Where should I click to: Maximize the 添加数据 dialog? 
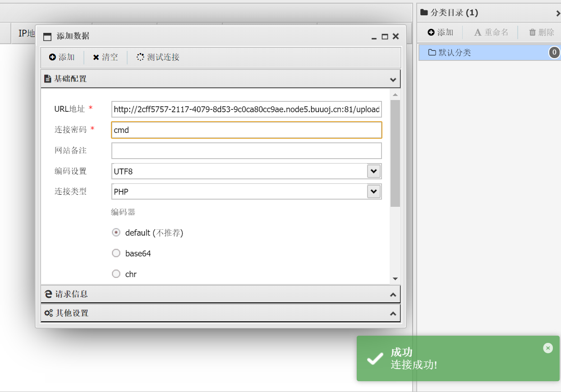(385, 37)
